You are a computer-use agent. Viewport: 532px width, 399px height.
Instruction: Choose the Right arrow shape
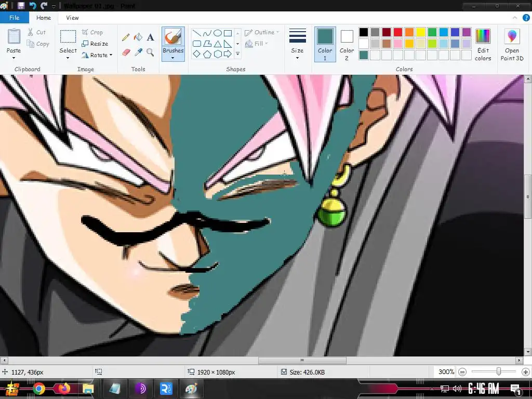(x=228, y=54)
